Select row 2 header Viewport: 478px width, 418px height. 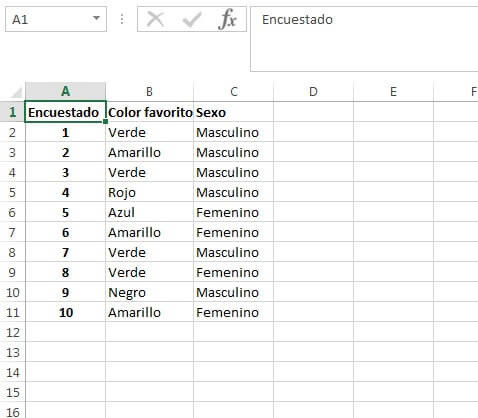pos(13,132)
